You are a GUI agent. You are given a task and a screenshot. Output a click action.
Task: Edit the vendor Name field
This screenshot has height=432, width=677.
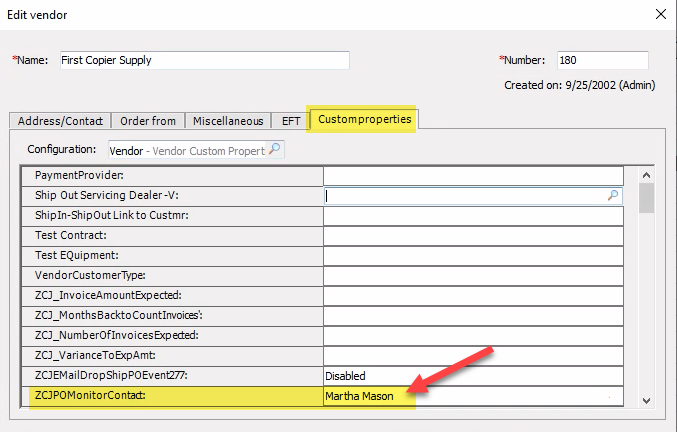pyautogui.click(x=205, y=60)
